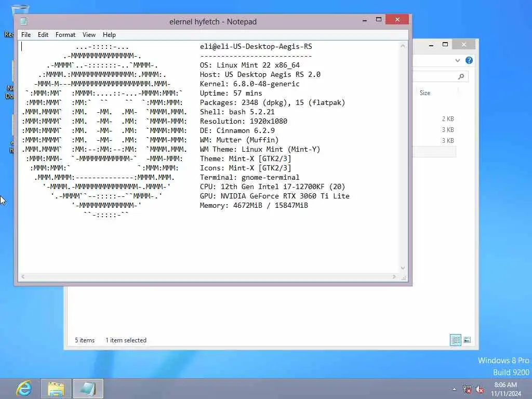
Task: Open Explorer window Help question mark
Action: [x=469, y=60]
